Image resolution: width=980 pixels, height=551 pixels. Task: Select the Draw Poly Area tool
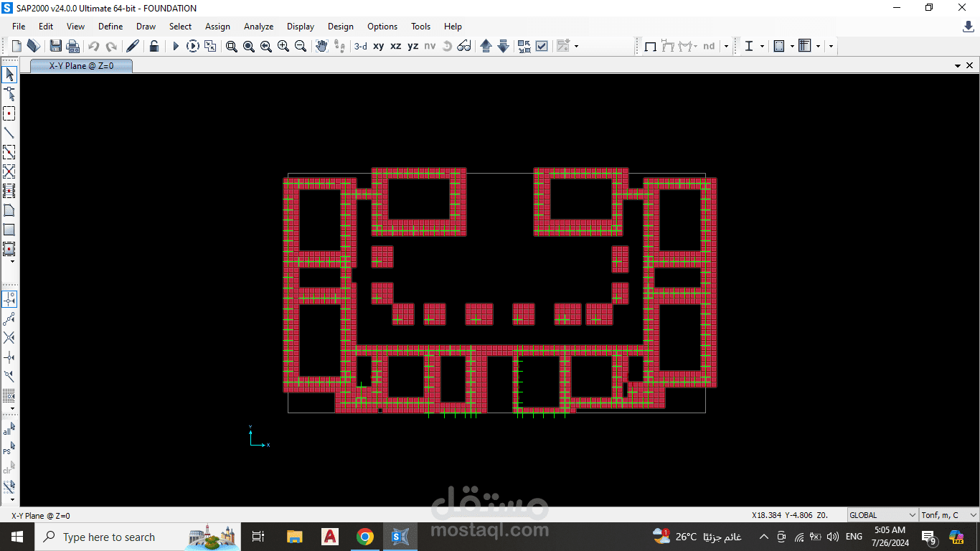click(x=9, y=210)
